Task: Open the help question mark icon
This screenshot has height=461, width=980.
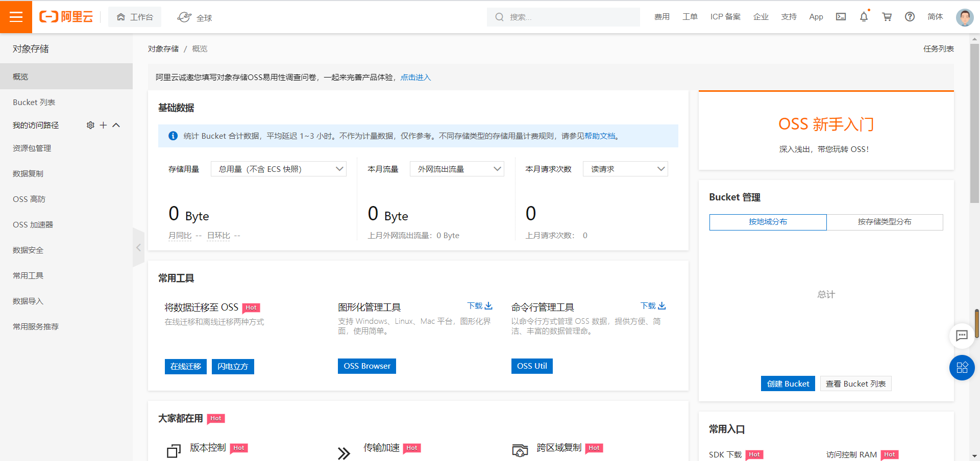Action: coord(910,17)
